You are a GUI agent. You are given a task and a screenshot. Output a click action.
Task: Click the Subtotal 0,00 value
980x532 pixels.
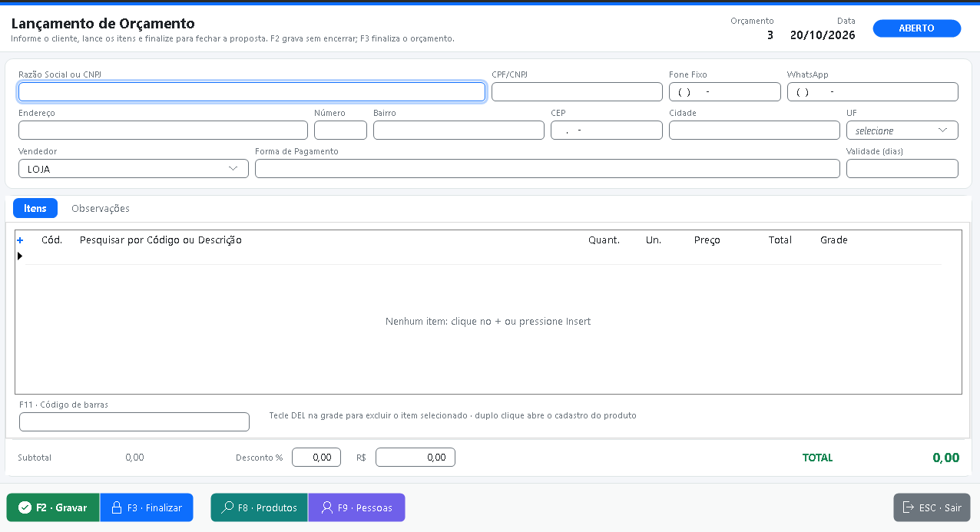pos(134,458)
